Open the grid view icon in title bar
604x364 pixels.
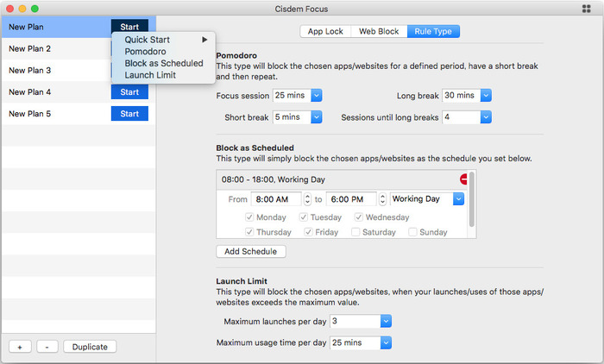(586, 9)
